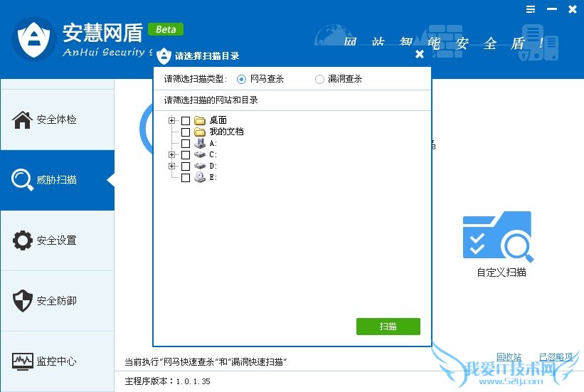This screenshot has width=584, height=392.
Task: Expand the C: drive tree node
Action: (171, 154)
